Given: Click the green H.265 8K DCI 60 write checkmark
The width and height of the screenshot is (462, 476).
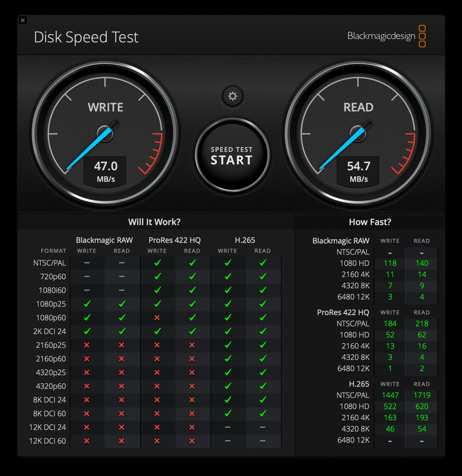Looking at the screenshot, I should 227,413.
